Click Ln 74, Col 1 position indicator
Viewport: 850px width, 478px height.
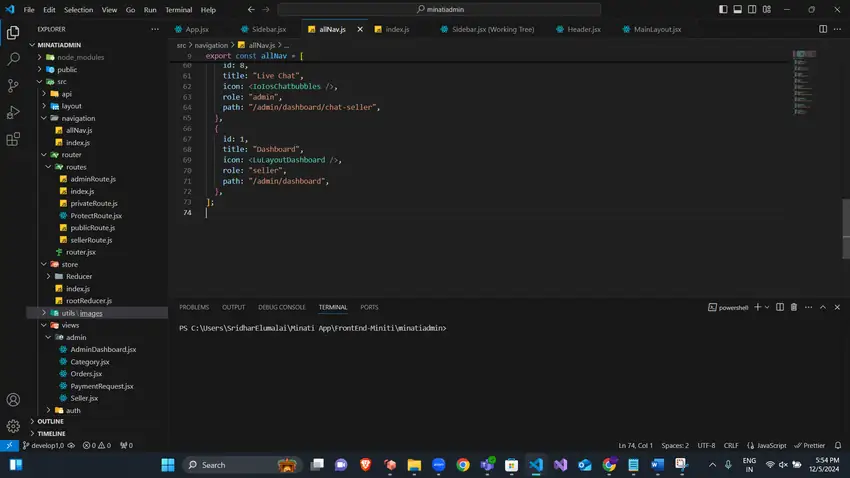[635, 445]
